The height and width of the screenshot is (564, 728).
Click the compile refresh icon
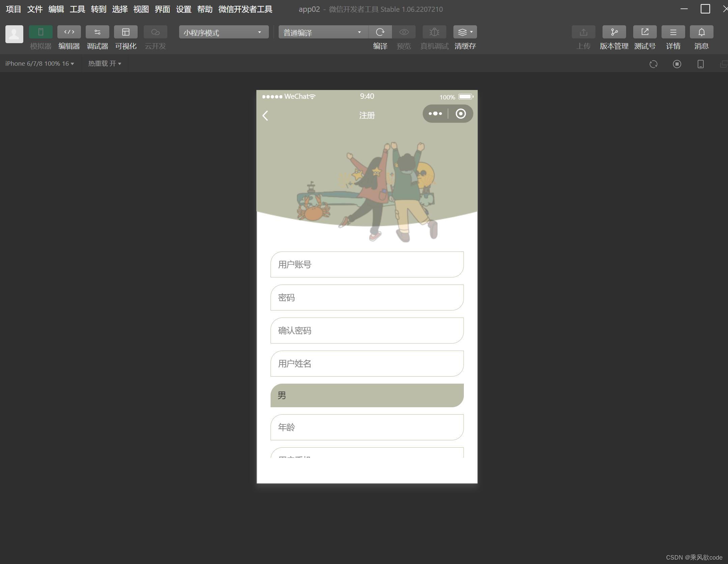tap(380, 32)
